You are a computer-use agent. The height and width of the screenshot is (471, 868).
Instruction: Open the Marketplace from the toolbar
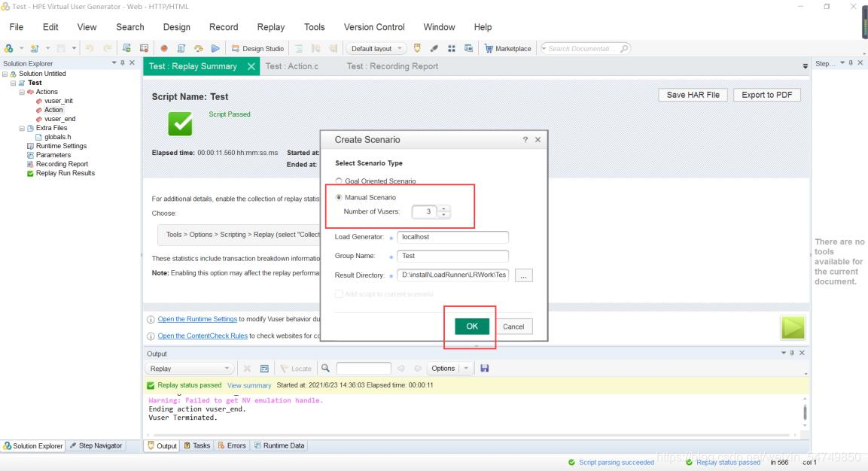tap(508, 48)
